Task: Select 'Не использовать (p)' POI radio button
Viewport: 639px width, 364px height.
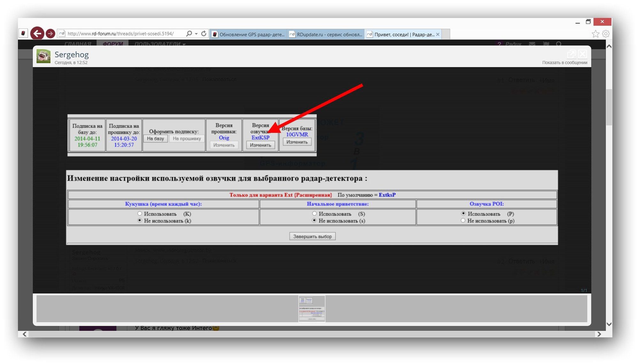Action: coord(463,220)
